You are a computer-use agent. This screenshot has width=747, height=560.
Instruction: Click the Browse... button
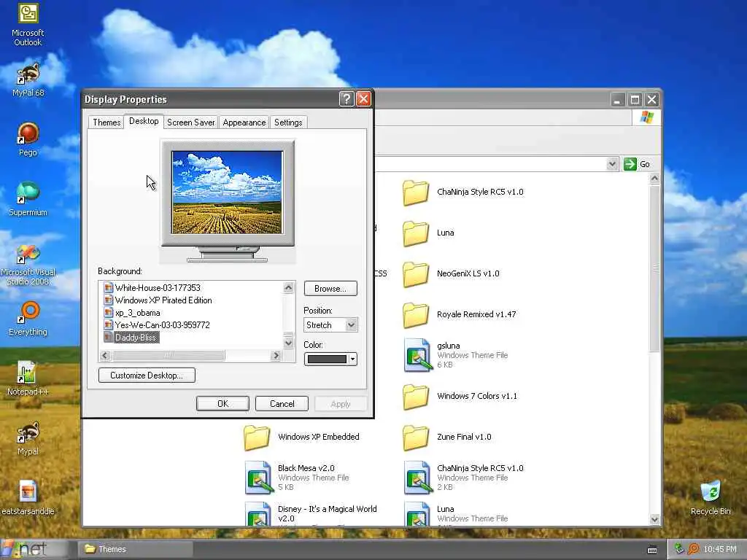coord(330,289)
